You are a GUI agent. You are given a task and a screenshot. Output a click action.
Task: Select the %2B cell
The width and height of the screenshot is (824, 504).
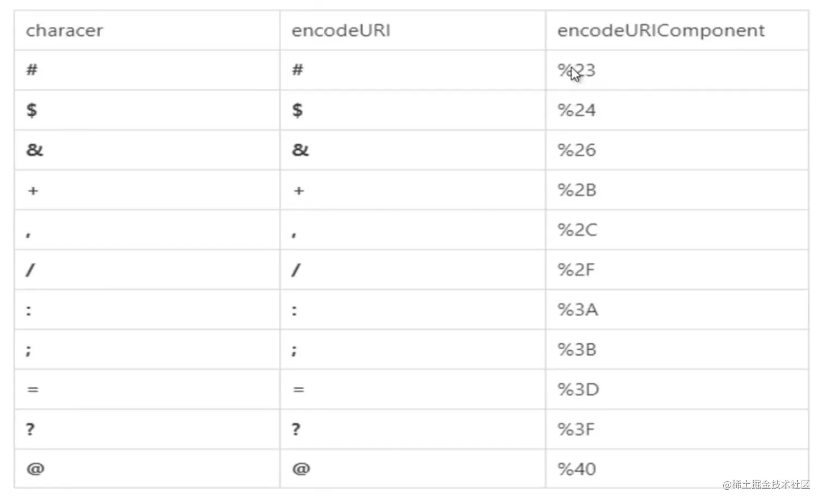tap(577, 190)
